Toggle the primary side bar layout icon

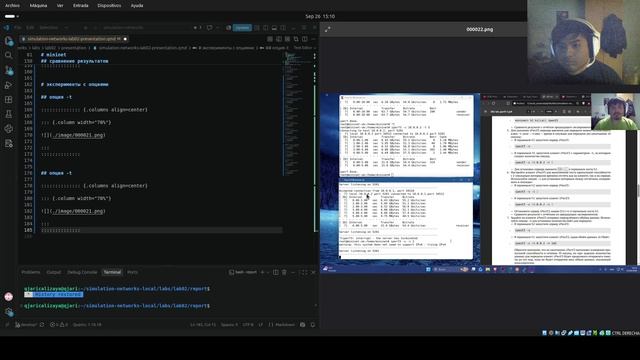tap(266, 28)
